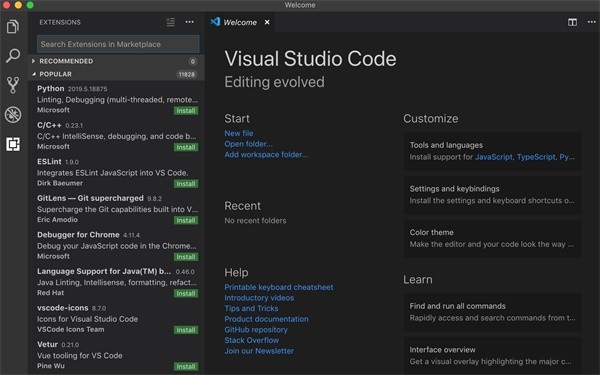Open the Debug view icon

[13, 114]
